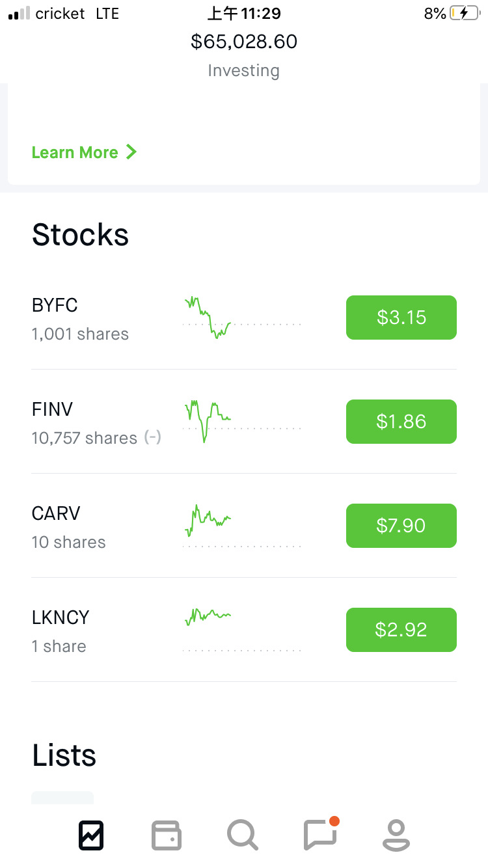Open the BYFC stock row
The image size is (488, 868).
click(80, 319)
